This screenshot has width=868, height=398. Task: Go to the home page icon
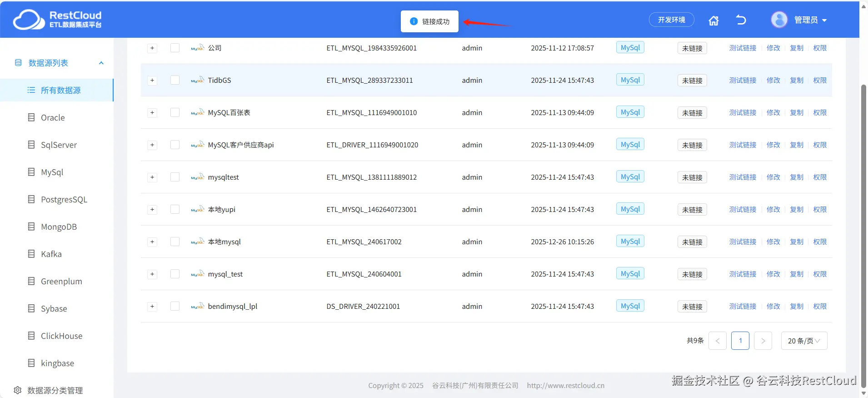point(713,20)
